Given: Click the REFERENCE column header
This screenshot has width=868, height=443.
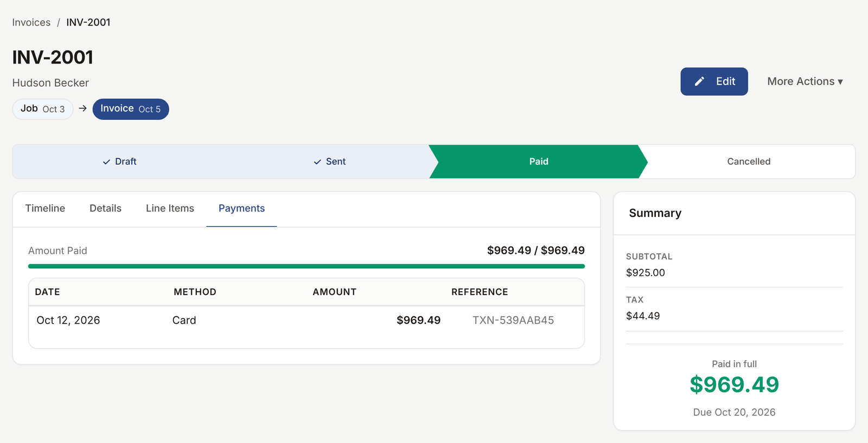Looking at the screenshot, I should click(x=480, y=292).
